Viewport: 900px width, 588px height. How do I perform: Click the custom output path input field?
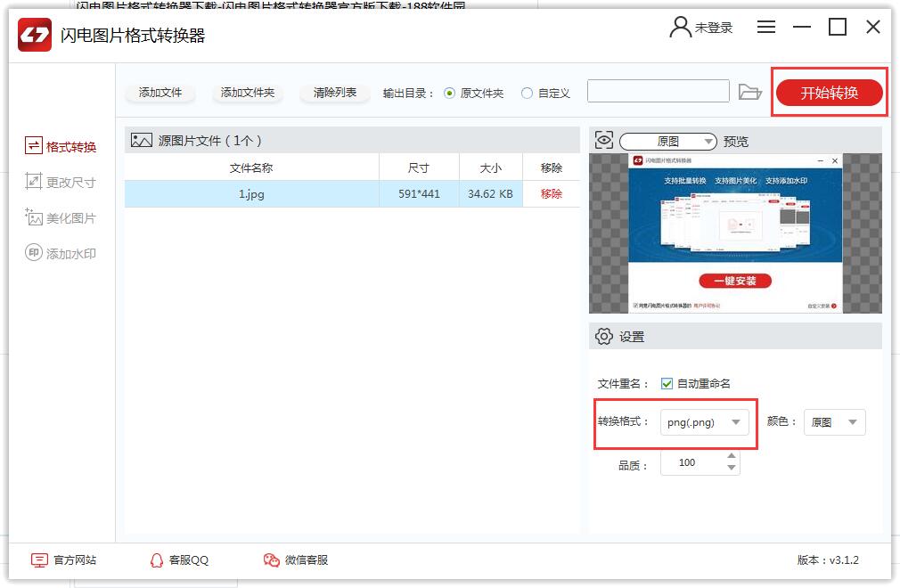pyautogui.click(x=658, y=92)
